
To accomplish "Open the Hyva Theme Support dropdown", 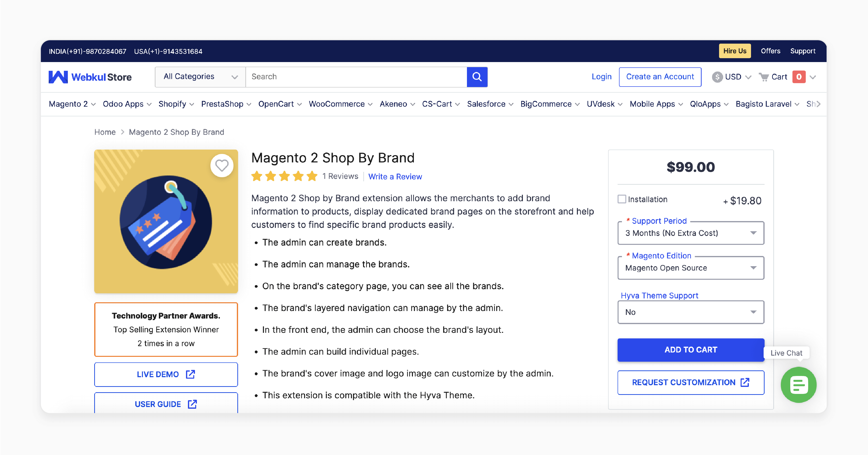I will tap(690, 312).
